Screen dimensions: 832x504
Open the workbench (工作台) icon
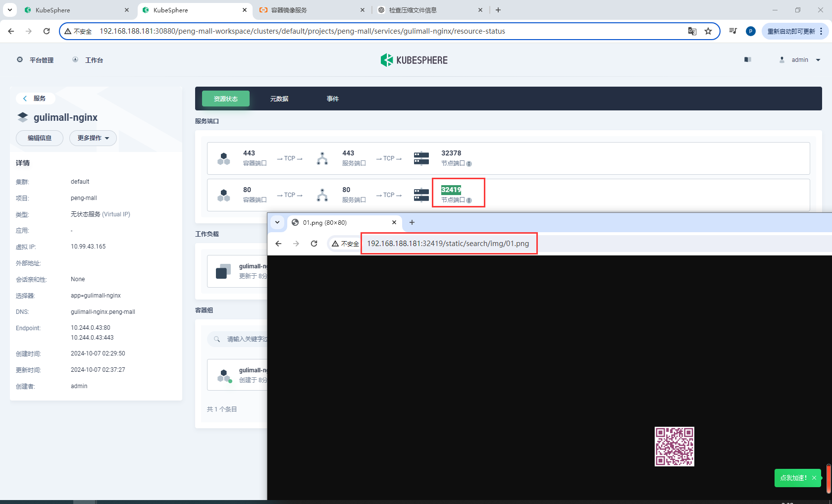(x=75, y=59)
